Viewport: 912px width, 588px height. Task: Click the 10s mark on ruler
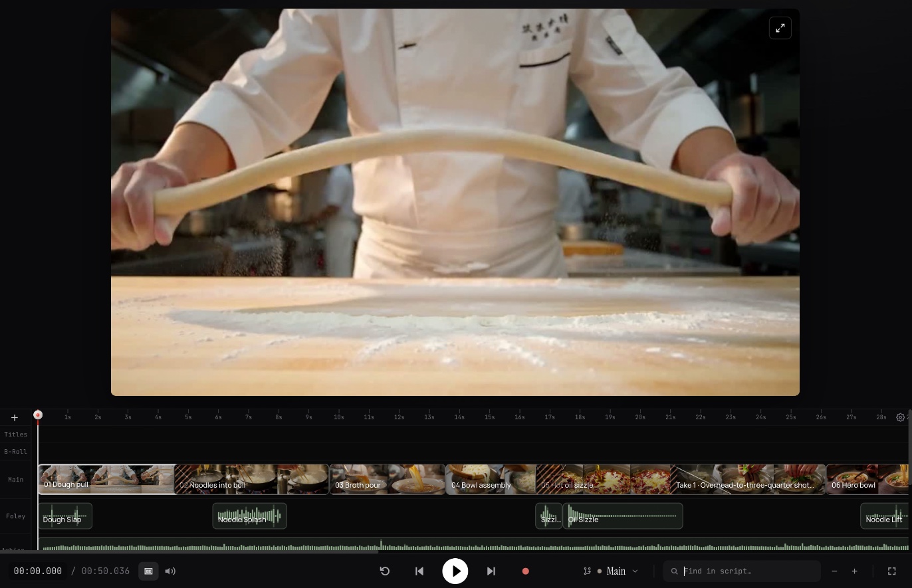[x=339, y=417]
